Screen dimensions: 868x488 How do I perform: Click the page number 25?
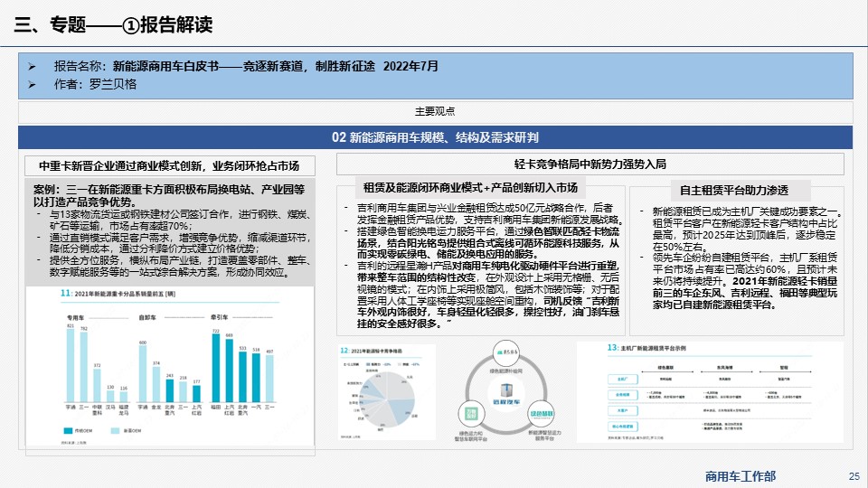tap(854, 476)
